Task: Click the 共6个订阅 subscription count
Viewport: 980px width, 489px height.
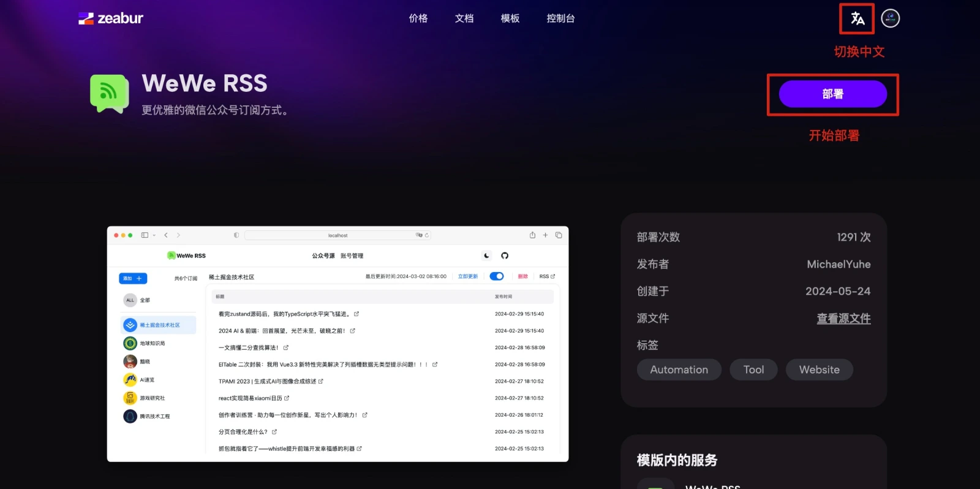Action: [x=186, y=278]
